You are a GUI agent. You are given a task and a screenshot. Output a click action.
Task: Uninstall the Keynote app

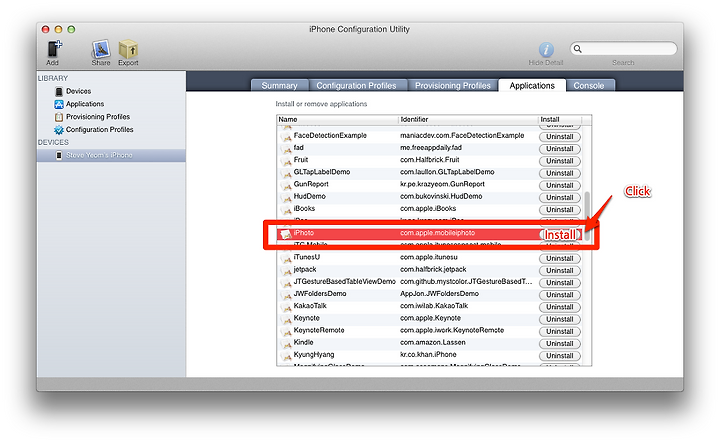pos(560,319)
